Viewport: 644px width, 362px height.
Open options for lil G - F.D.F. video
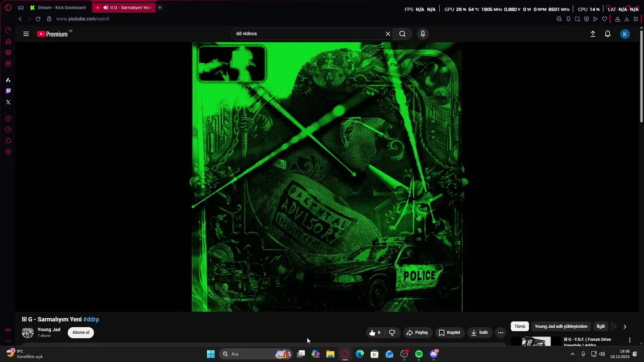[629, 340]
